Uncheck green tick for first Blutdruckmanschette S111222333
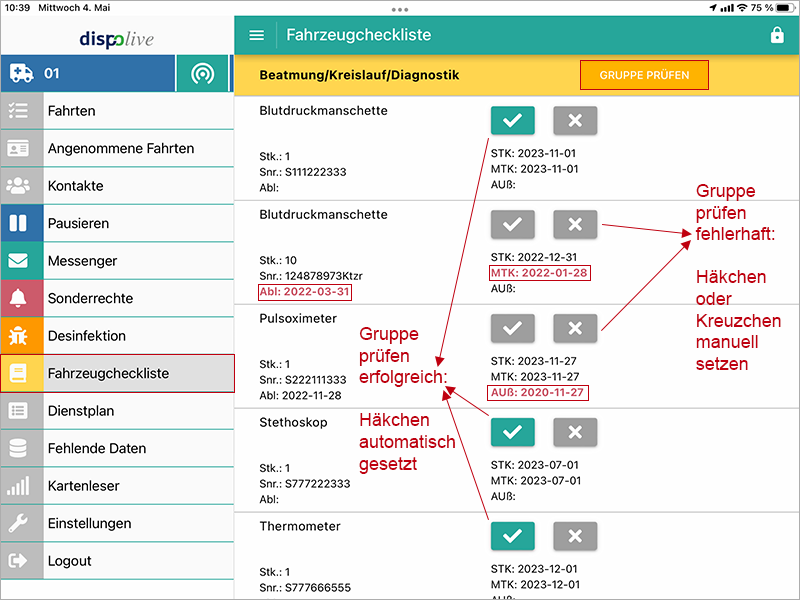Viewport: 800px width, 600px height. (512, 120)
